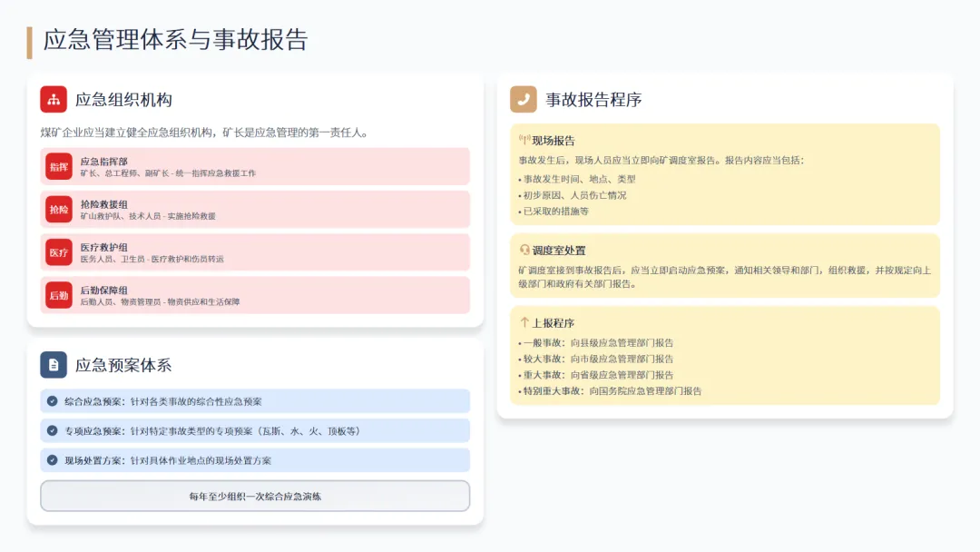The height and width of the screenshot is (552, 980).
Task: Click bullet 初步原因、人员伤亡情况
Action: [x=573, y=195]
